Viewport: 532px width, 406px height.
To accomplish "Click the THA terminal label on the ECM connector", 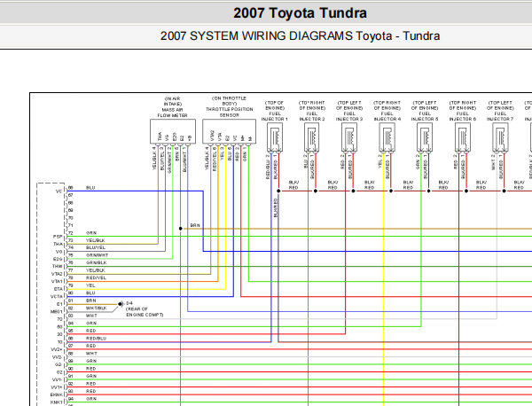I will click(58, 244).
